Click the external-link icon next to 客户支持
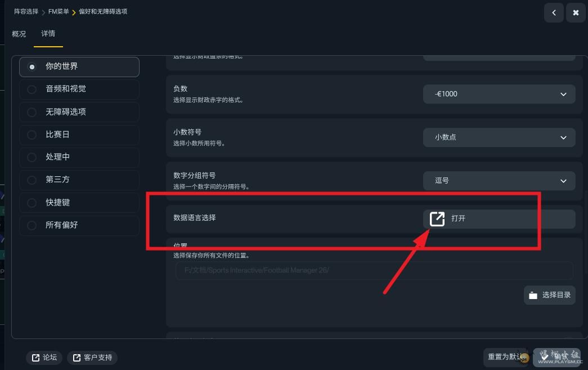 pos(77,358)
